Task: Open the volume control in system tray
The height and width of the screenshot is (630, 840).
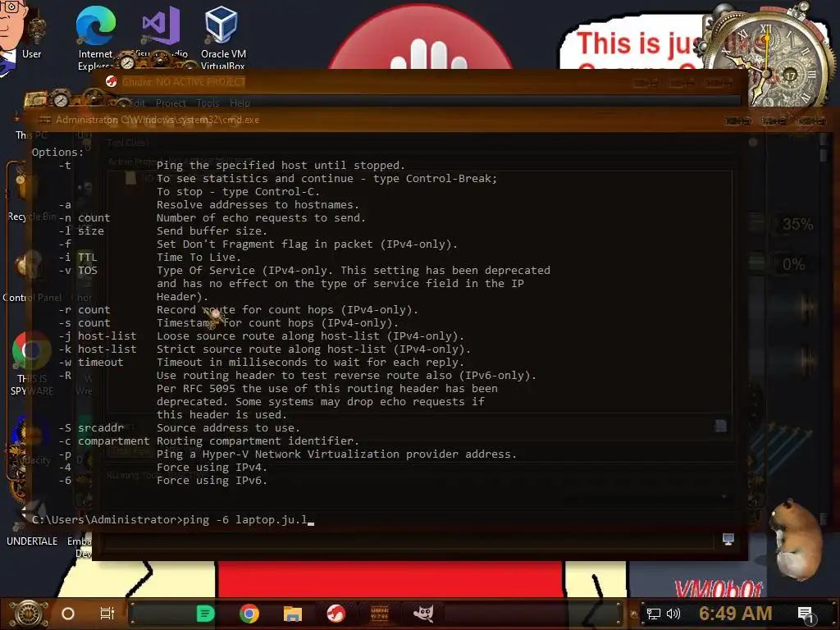Action: (x=673, y=614)
